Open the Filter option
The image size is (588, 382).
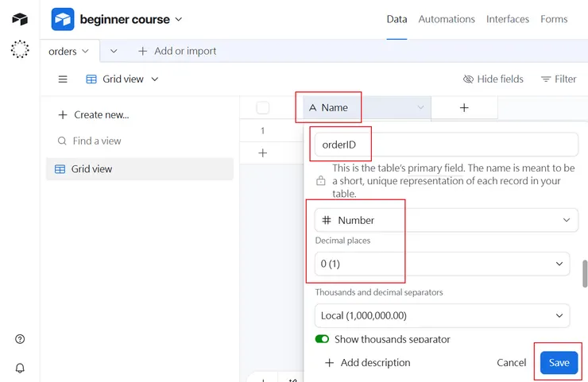pyautogui.click(x=559, y=79)
